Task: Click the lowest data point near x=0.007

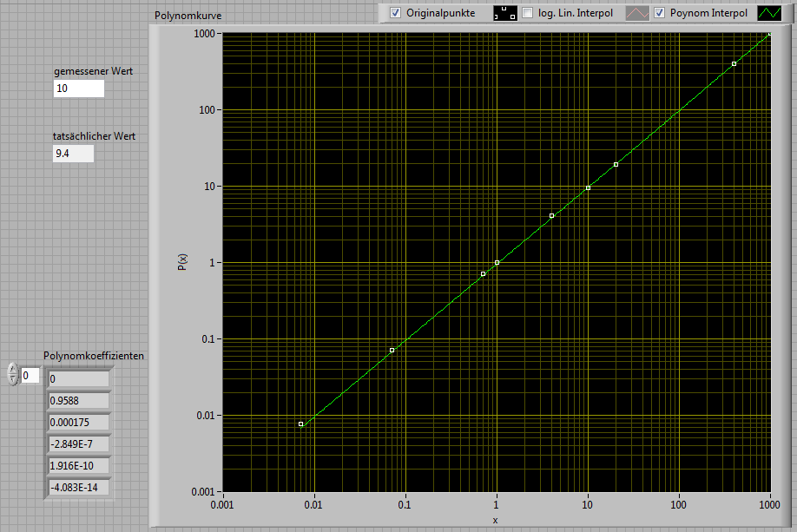Action: (301, 424)
